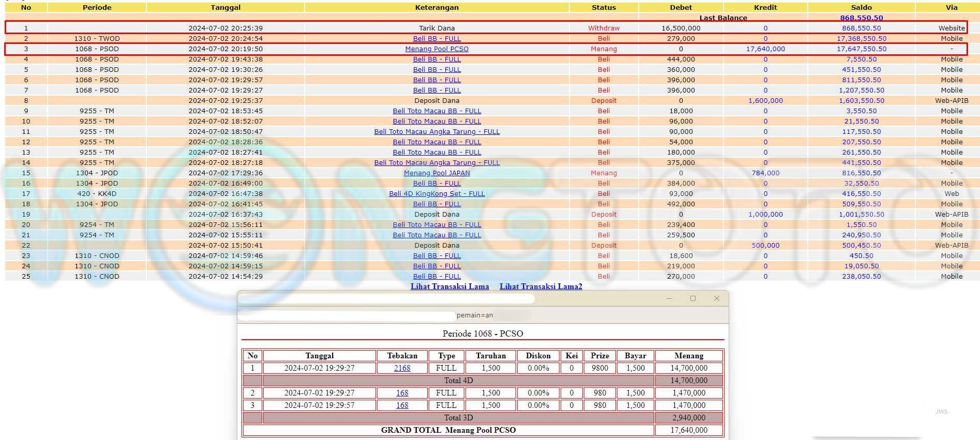Maximize the Periode 1068 popup window
Image resolution: width=980 pixels, height=440 pixels.
pos(693,298)
